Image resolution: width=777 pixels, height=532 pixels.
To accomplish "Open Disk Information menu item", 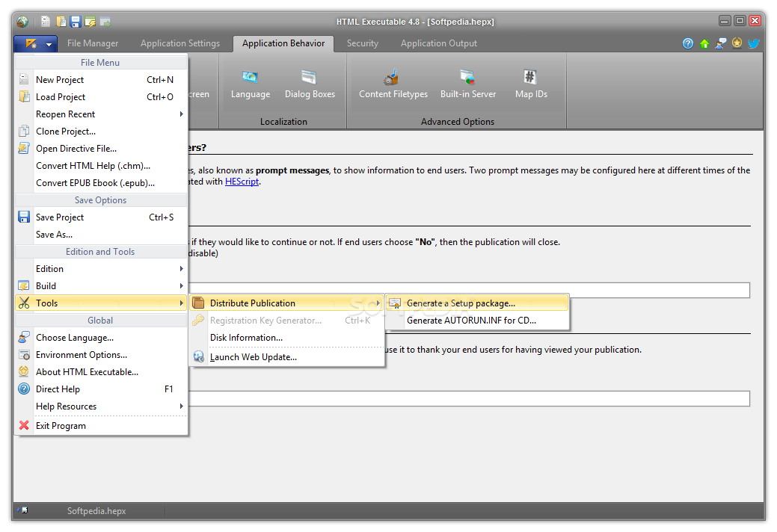I will tap(286, 338).
